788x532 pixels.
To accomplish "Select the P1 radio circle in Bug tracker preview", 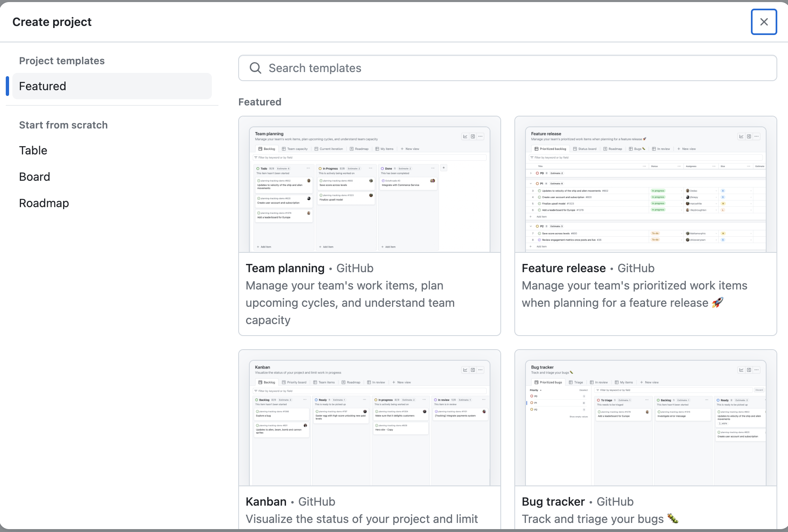I will point(532,403).
